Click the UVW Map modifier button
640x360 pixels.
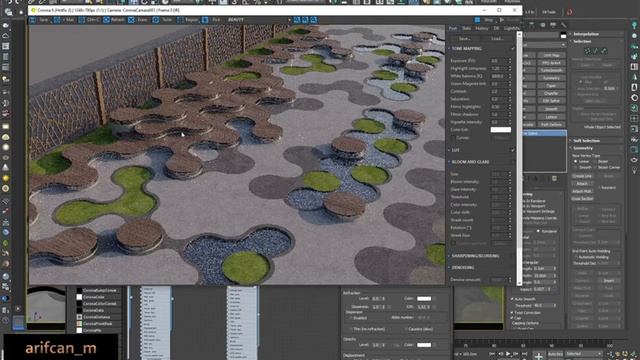pos(551,55)
